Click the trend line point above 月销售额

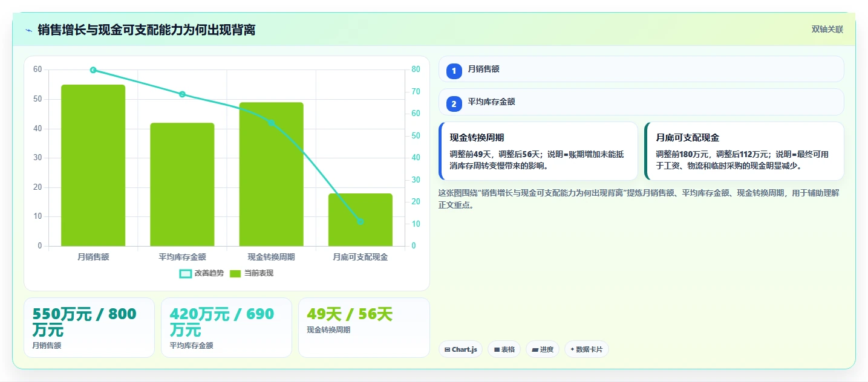pos(93,70)
